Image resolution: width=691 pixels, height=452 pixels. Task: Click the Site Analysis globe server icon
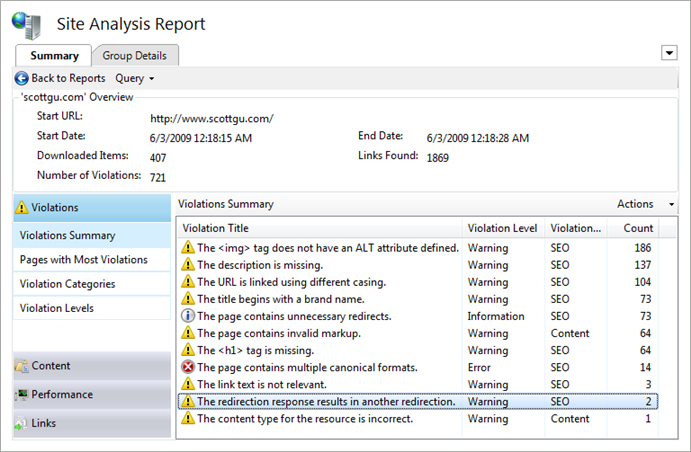tap(26, 25)
